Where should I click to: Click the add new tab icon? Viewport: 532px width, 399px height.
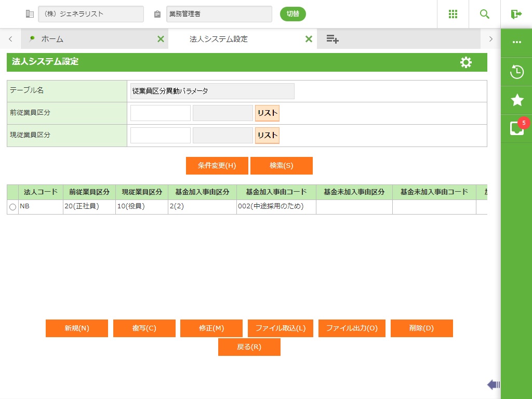click(x=332, y=39)
